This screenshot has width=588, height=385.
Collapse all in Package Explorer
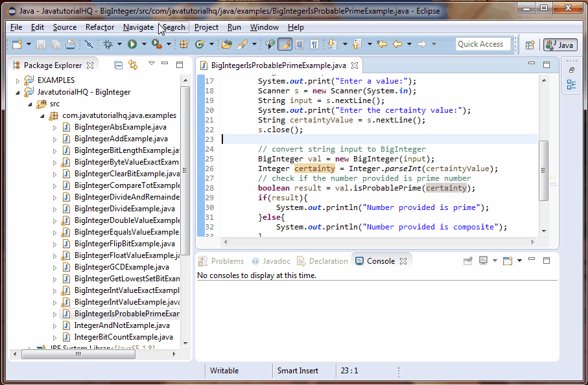pos(119,65)
